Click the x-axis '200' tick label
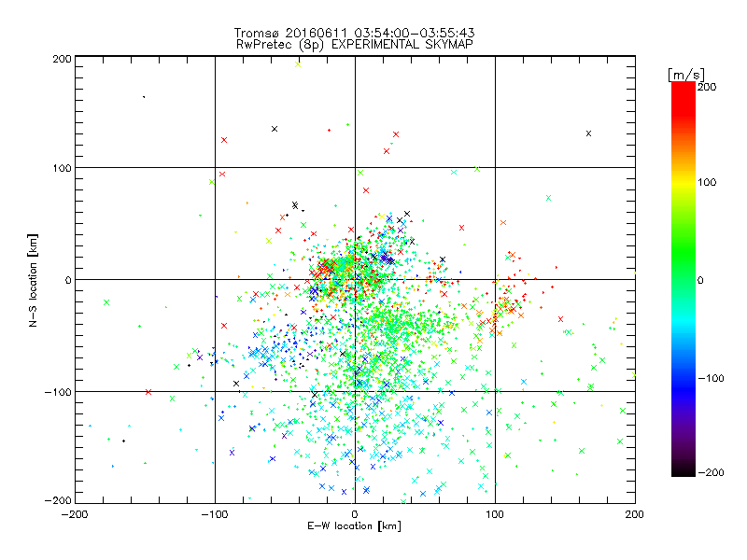 (635, 514)
